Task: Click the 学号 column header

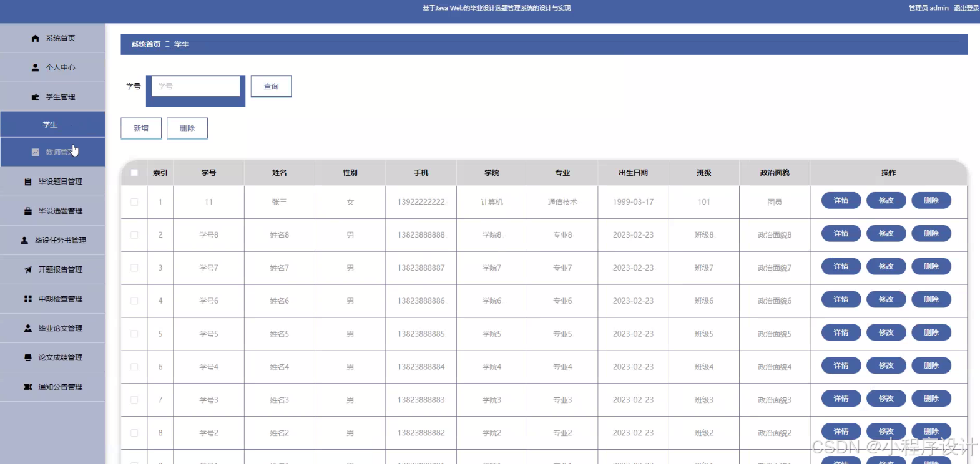Action: point(208,173)
